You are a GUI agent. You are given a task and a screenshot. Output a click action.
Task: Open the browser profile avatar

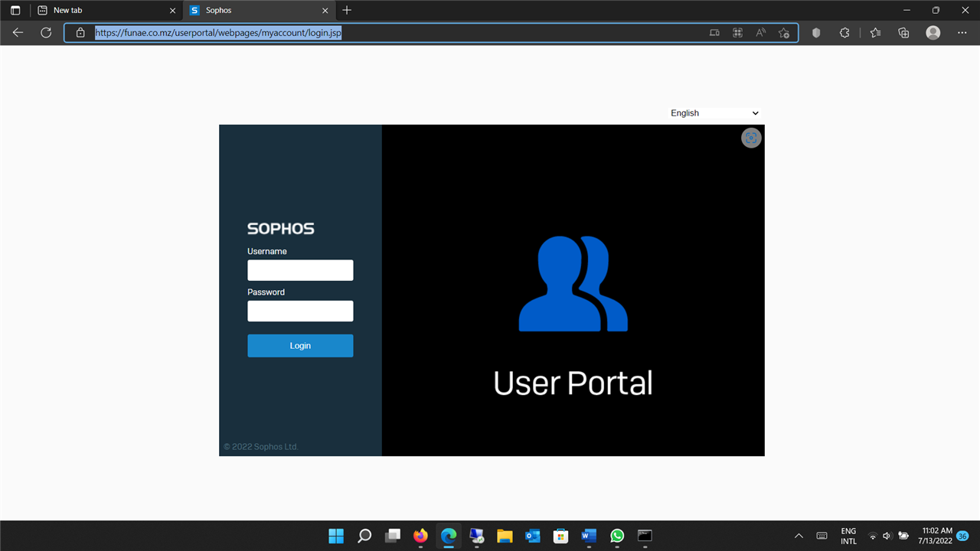tap(933, 33)
